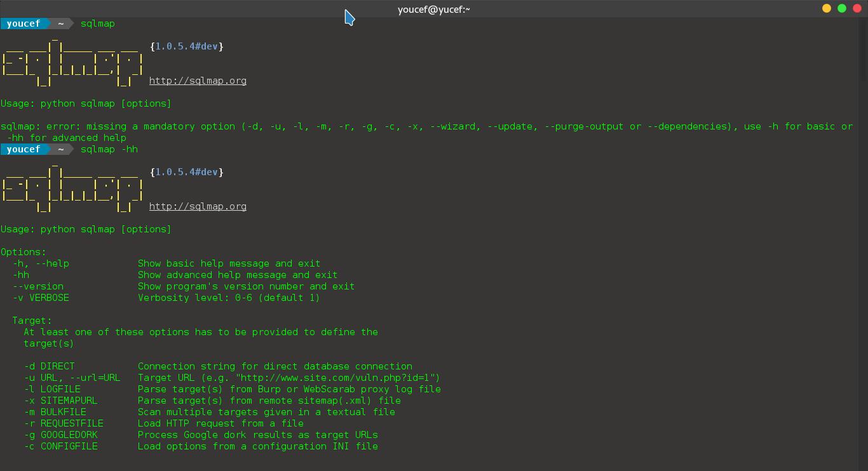868x471 pixels.
Task: Click the 'Target:' section heading
Action: click(32, 321)
